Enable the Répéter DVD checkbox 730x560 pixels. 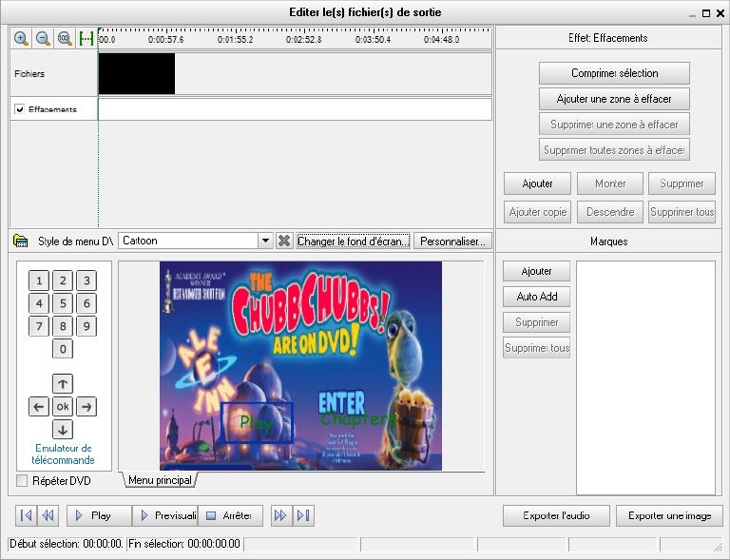pyautogui.click(x=22, y=481)
